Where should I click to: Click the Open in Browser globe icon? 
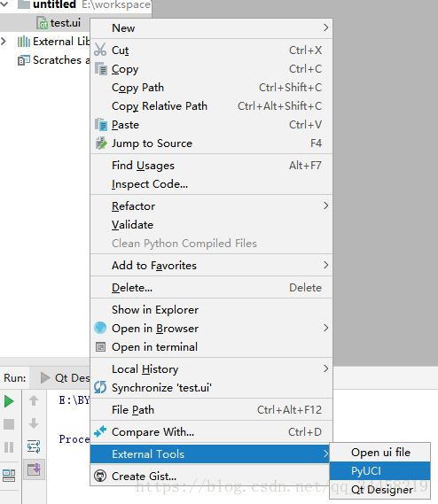click(x=100, y=328)
